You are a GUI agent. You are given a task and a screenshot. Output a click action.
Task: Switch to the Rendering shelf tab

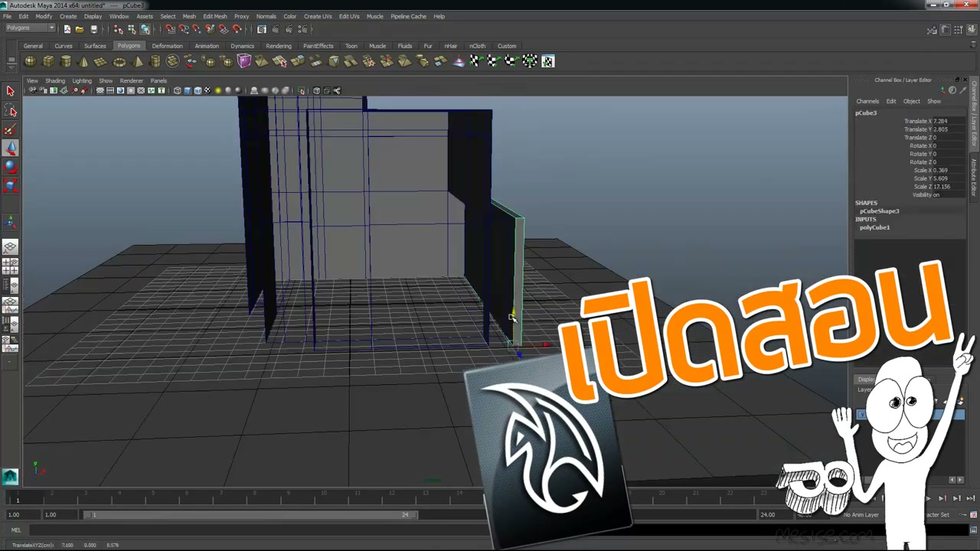(x=279, y=46)
